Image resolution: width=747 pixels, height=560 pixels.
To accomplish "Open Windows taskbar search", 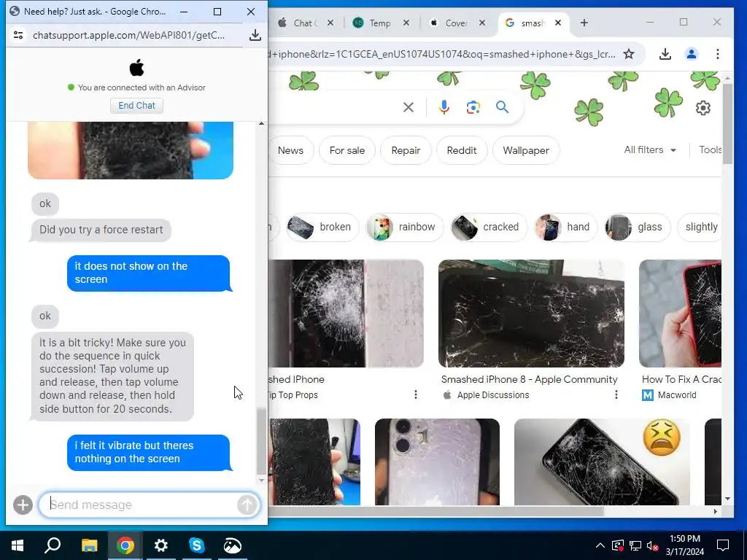I will (53, 545).
